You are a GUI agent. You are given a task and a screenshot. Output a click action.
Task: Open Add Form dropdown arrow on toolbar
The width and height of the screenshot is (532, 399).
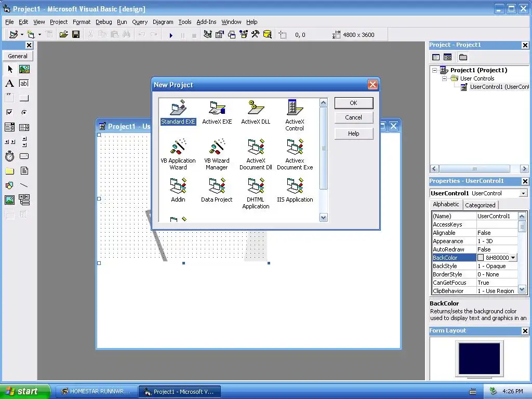[x=39, y=35]
